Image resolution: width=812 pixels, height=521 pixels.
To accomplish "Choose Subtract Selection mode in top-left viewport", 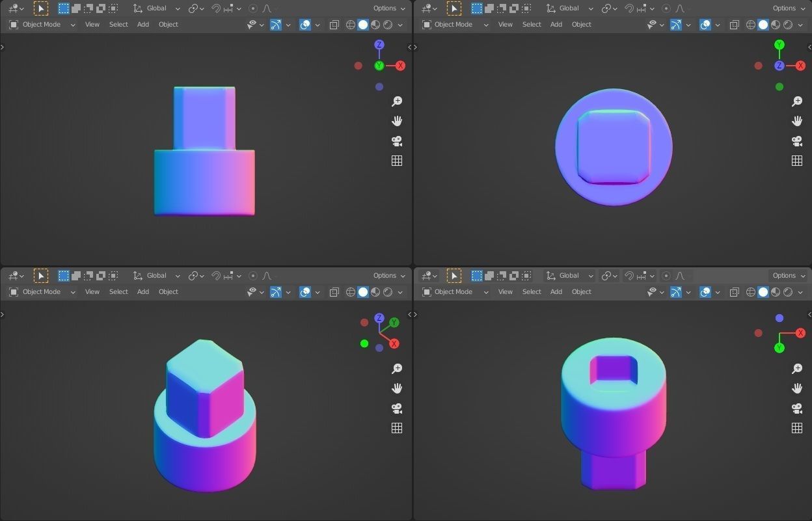I will (x=88, y=8).
